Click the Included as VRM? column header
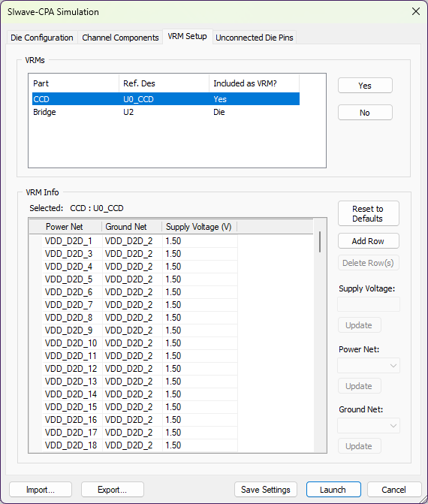 (254, 83)
